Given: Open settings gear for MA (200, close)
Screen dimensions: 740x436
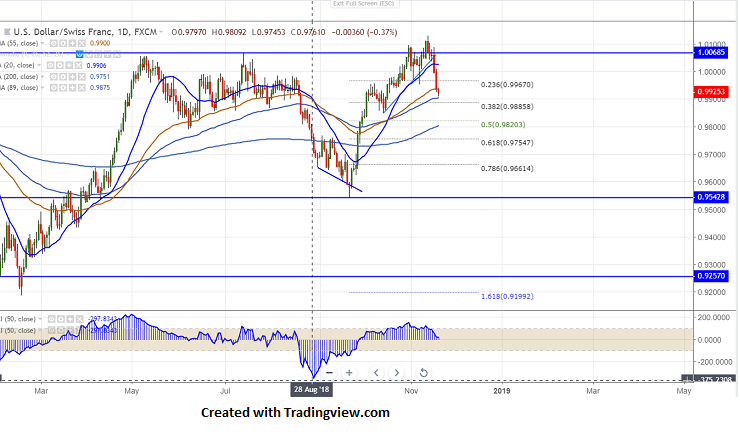Looking at the screenshot, I should click(63, 76).
